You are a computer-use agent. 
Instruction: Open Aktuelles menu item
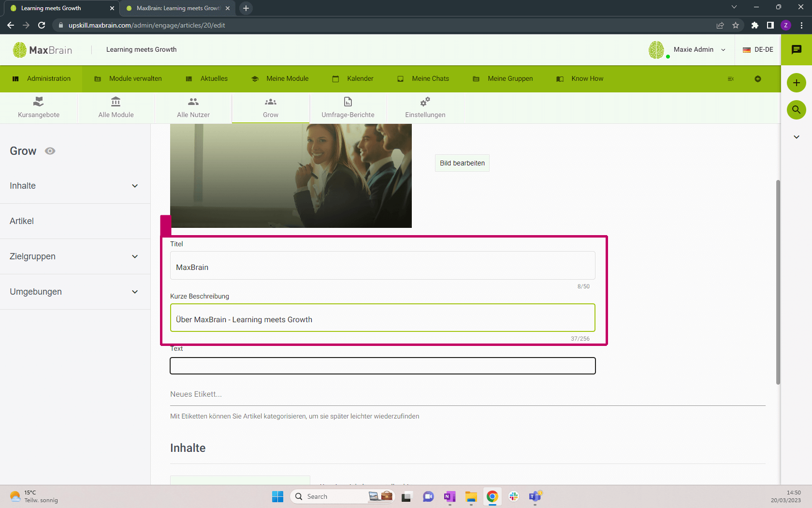(x=207, y=79)
